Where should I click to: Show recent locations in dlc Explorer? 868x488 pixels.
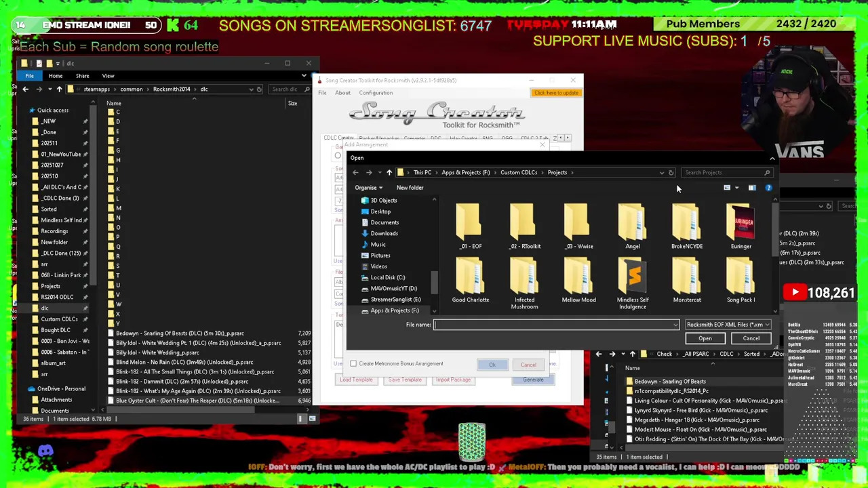click(49, 89)
